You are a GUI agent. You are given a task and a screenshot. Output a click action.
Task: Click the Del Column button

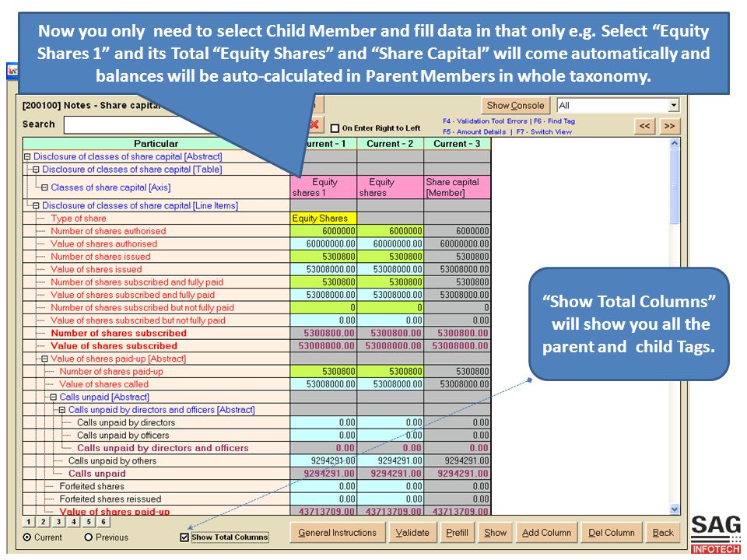(612, 532)
